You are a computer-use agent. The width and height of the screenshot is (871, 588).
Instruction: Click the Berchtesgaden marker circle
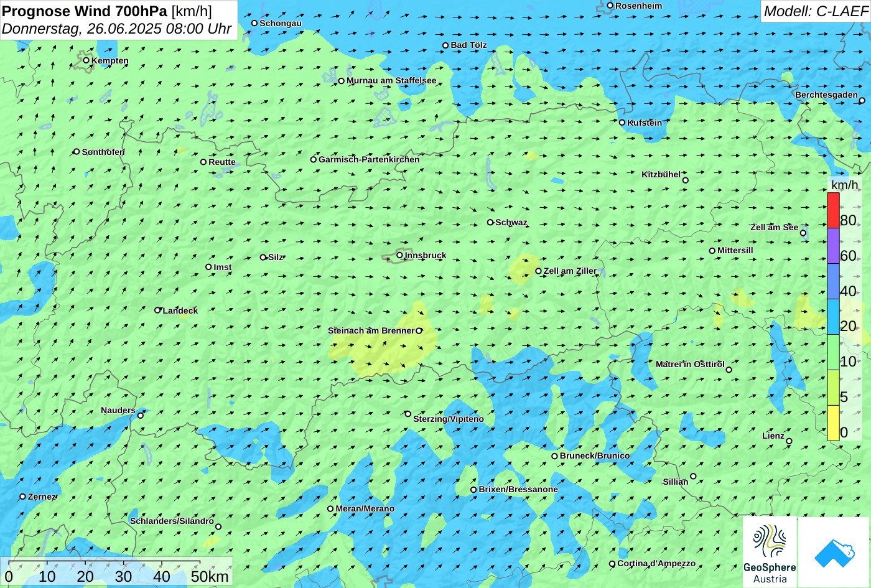(x=862, y=100)
